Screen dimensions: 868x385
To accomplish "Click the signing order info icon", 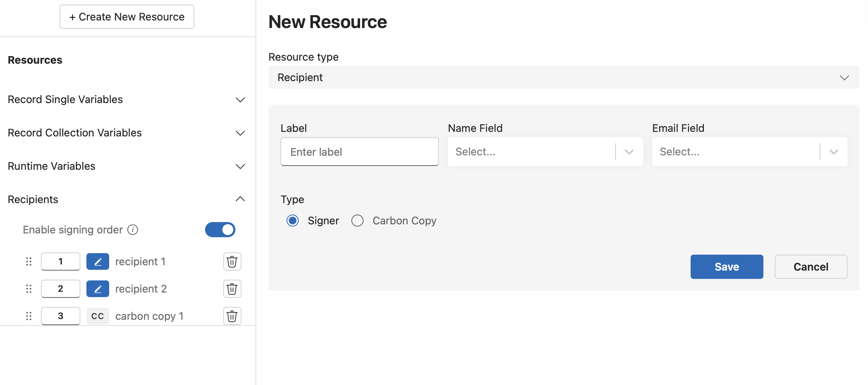I will [x=133, y=230].
